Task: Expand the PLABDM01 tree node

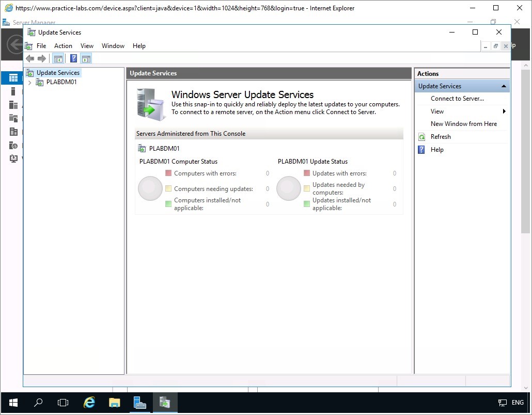Action: pos(30,82)
